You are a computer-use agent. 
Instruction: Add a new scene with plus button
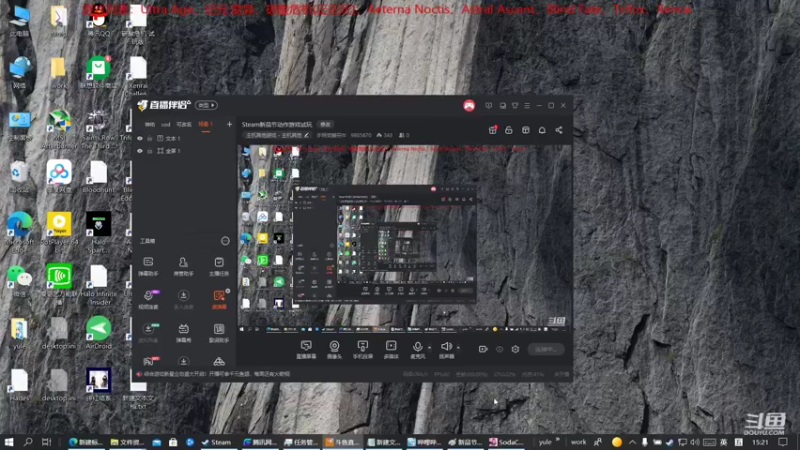229,124
